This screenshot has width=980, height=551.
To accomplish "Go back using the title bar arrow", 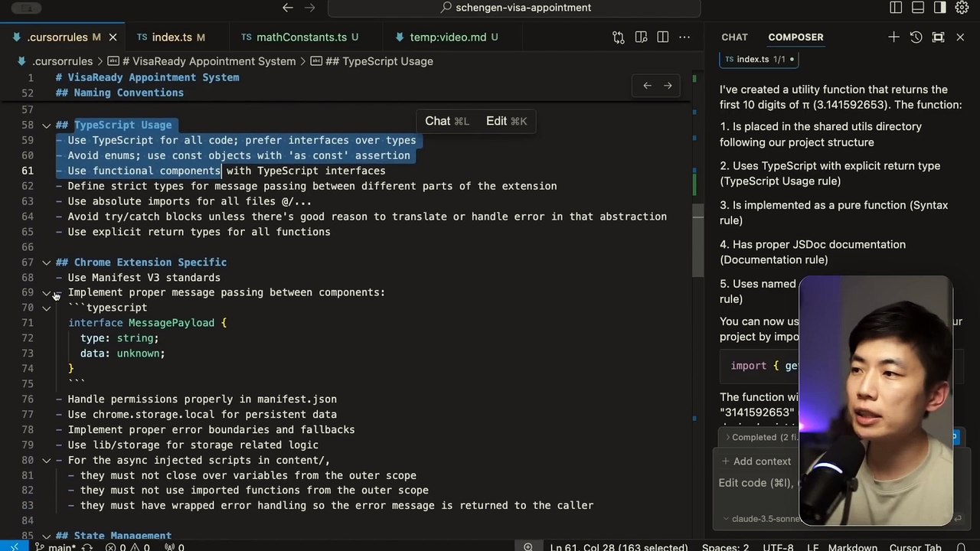I will (288, 8).
